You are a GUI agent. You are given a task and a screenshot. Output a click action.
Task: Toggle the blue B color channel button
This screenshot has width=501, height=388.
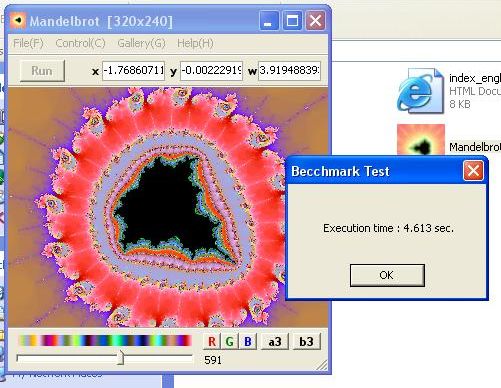248,341
